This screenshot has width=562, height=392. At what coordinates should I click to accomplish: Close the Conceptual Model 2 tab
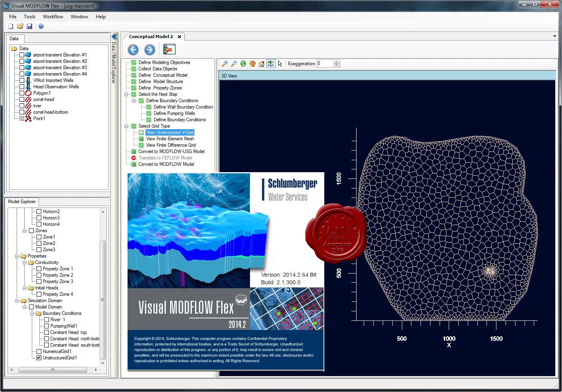click(179, 37)
